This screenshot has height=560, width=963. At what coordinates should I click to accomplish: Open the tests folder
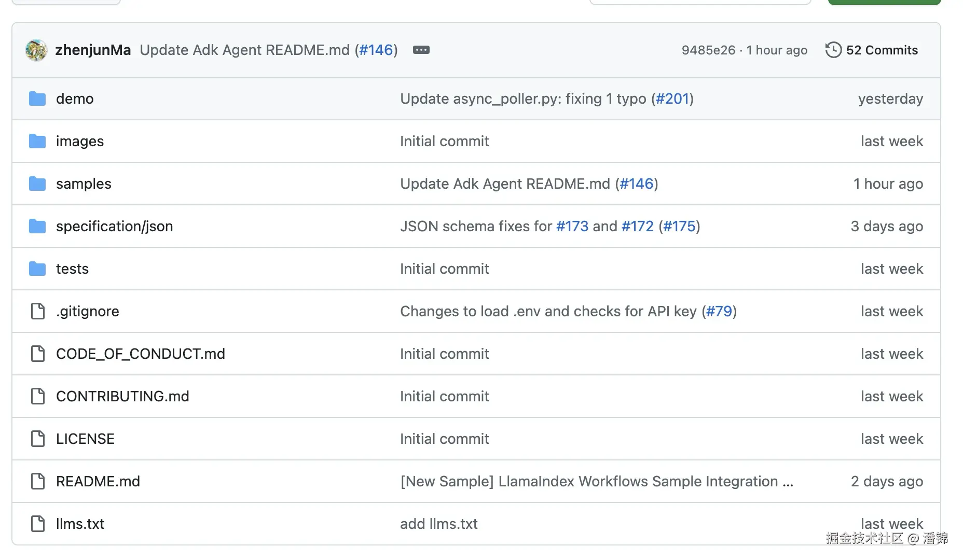click(72, 269)
